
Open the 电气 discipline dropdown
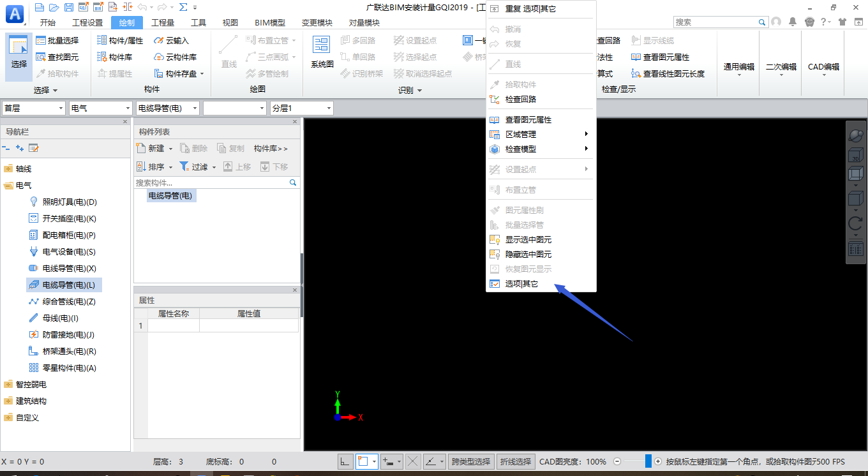[x=101, y=108]
